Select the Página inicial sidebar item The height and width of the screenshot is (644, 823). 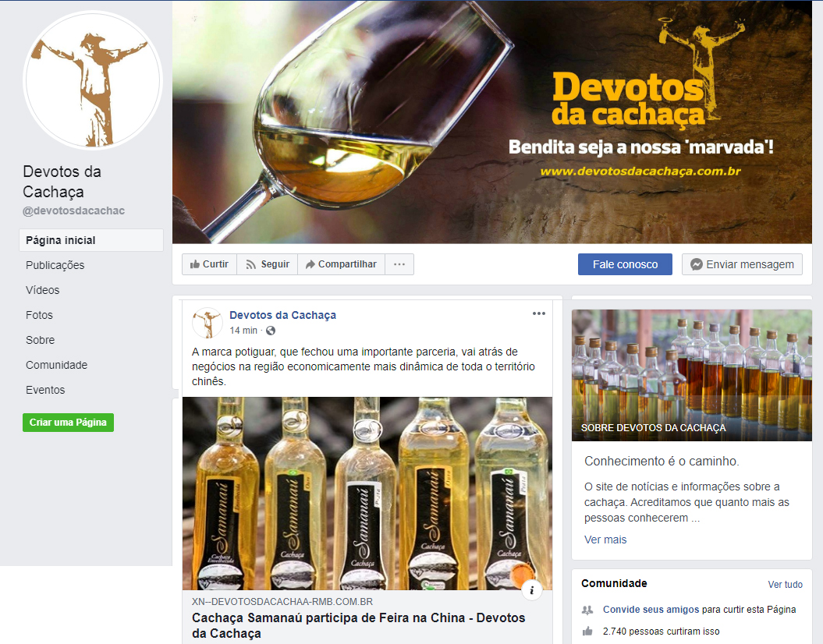[x=91, y=240]
